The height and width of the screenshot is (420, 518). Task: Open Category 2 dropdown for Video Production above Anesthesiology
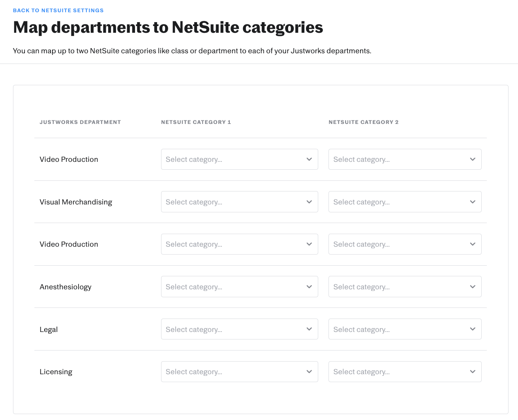click(x=405, y=244)
